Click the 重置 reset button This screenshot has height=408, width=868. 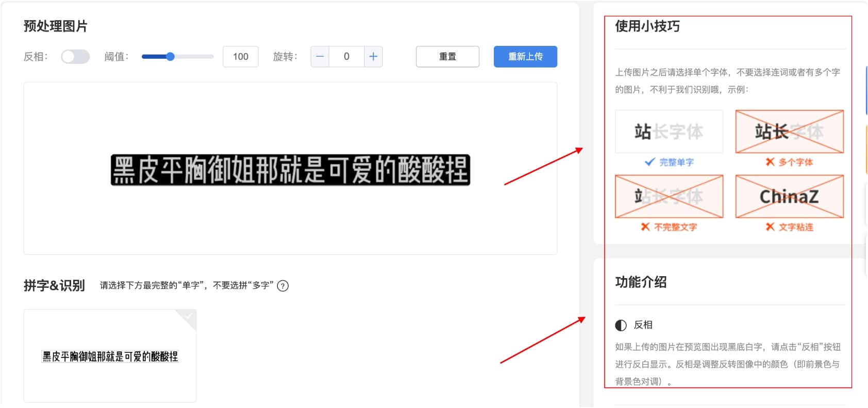(447, 57)
